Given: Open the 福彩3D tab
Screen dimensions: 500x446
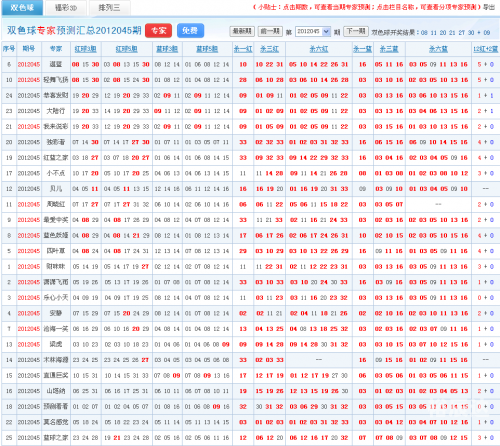Looking at the screenshot, I should coord(66,8).
